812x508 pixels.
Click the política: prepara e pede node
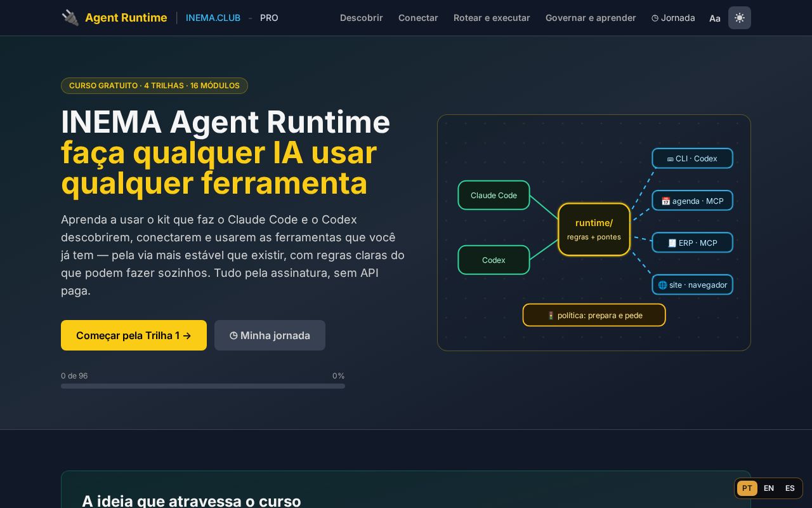point(594,315)
